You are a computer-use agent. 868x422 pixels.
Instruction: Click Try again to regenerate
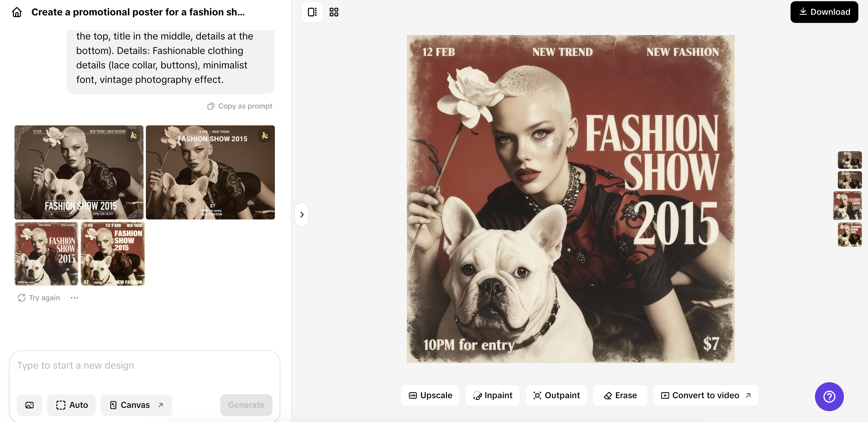click(39, 298)
